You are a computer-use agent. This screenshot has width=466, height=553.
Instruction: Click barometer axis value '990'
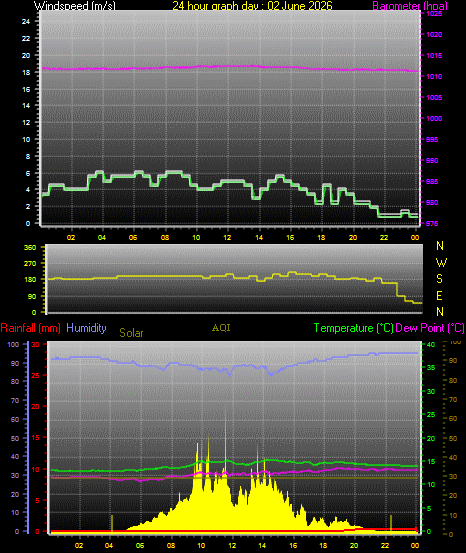(x=432, y=160)
